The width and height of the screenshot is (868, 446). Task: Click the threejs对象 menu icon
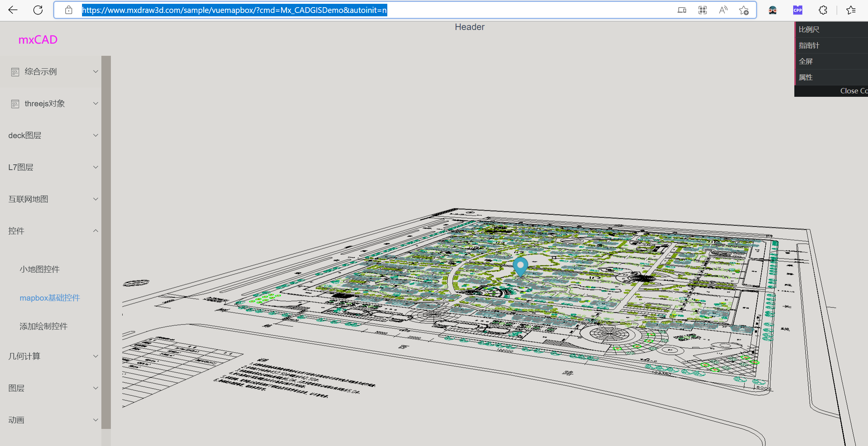(x=15, y=104)
